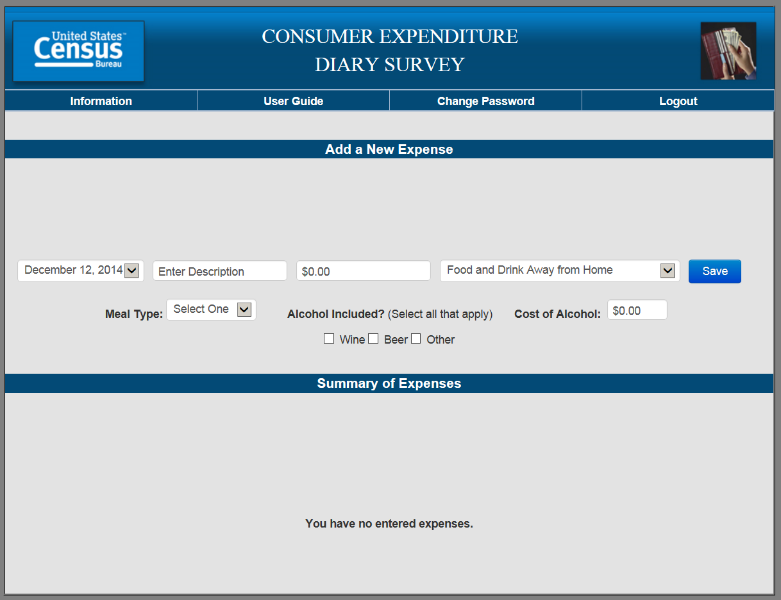Image resolution: width=781 pixels, height=600 pixels.
Task: Click the no entered expenses message
Action: point(389,523)
